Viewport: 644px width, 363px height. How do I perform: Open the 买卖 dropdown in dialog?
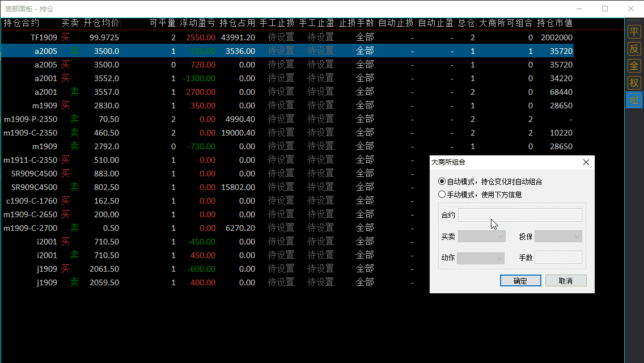(481, 237)
